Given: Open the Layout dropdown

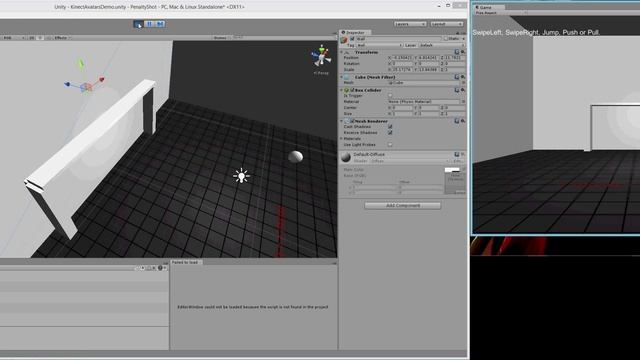Looking at the screenshot, I should [x=447, y=24].
